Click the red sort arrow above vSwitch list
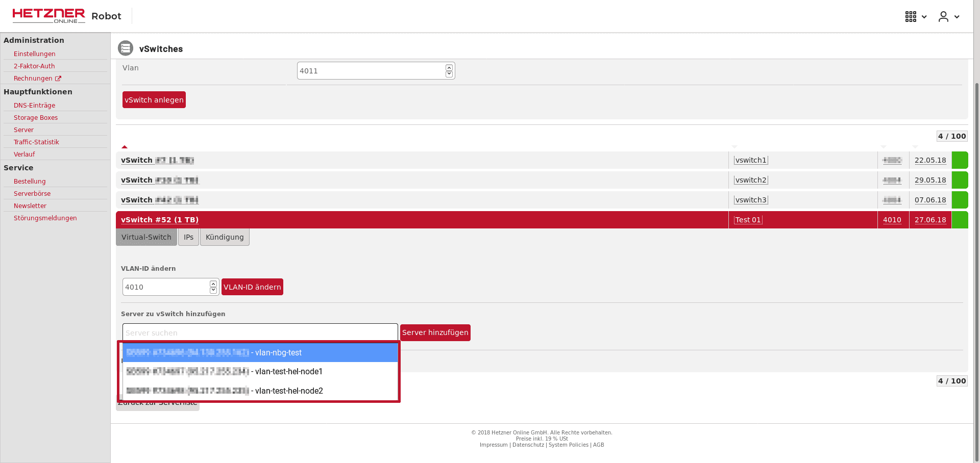The image size is (980, 463). [x=125, y=147]
